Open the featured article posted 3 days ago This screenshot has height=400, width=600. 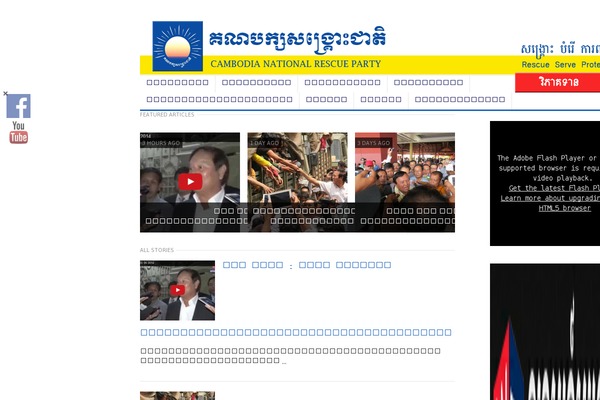pyautogui.click(x=405, y=182)
